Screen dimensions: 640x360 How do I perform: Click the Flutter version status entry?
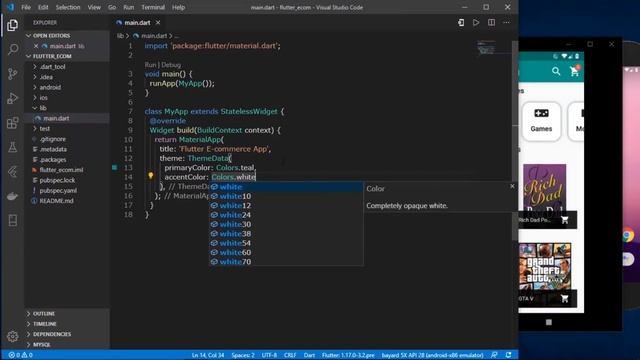click(x=348, y=355)
